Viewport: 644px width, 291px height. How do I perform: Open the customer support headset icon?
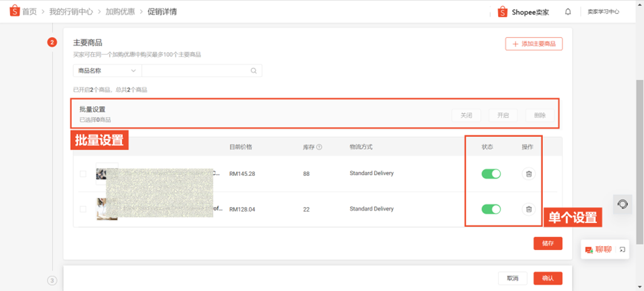[x=623, y=204]
